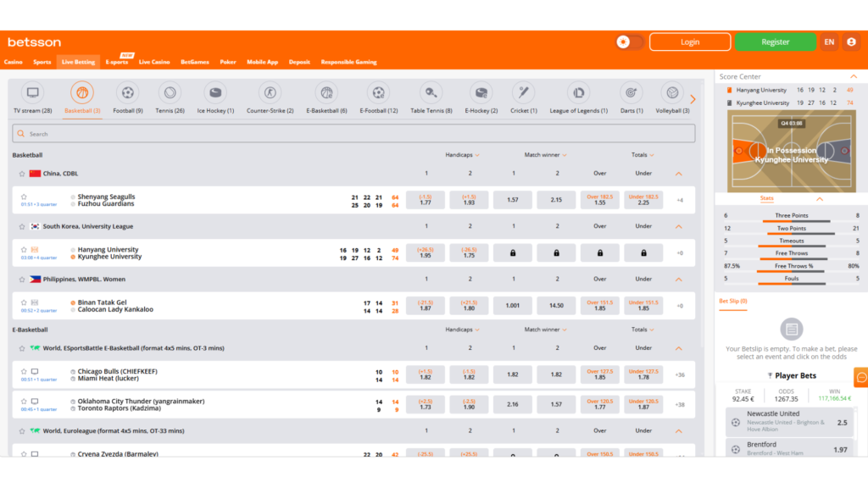
Task: Select the TV stream sport filter
Action: pyautogui.click(x=33, y=98)
